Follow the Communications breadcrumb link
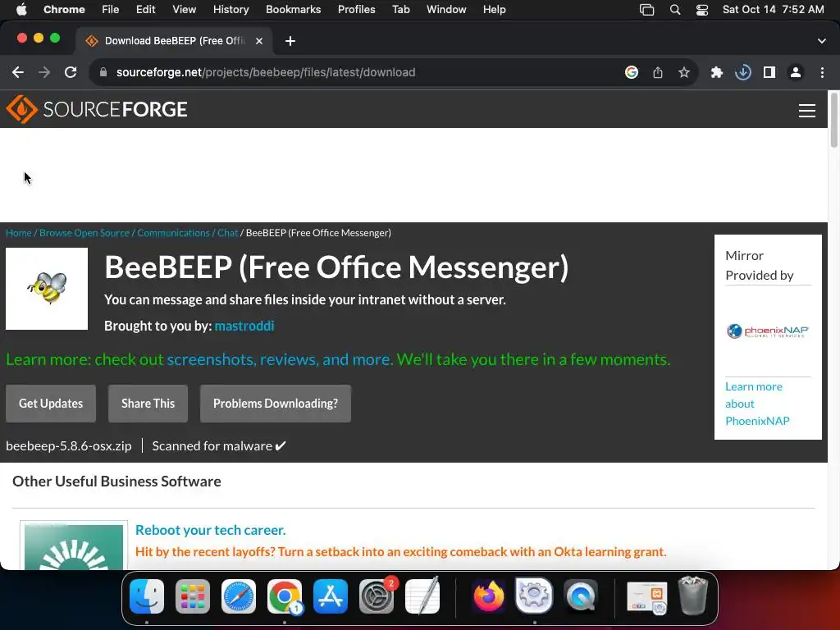This screenshot has width=840, height=630. tap(174, 232)
